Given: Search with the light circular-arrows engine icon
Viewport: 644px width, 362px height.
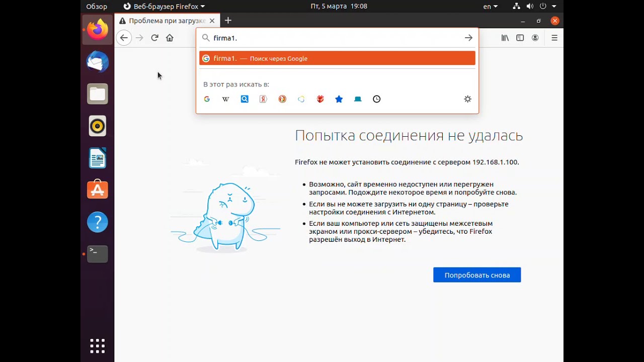Looking at the screenshot, I should [x=301, y=99].
